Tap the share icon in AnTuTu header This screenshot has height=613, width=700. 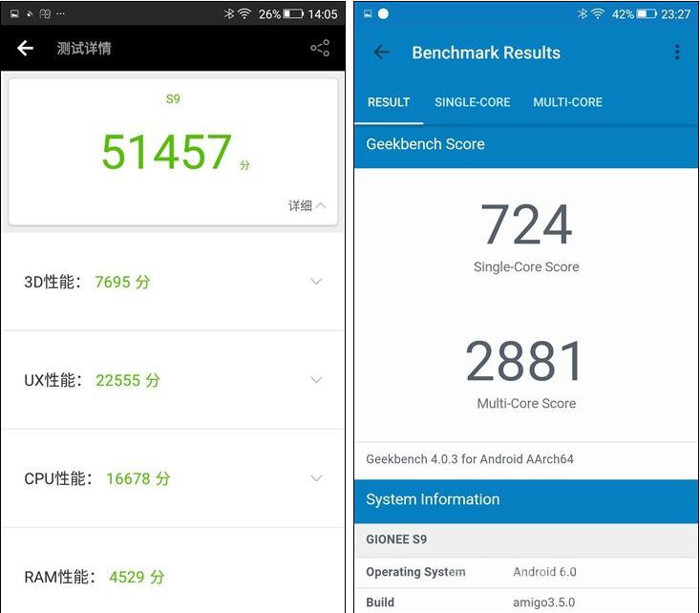320,48
